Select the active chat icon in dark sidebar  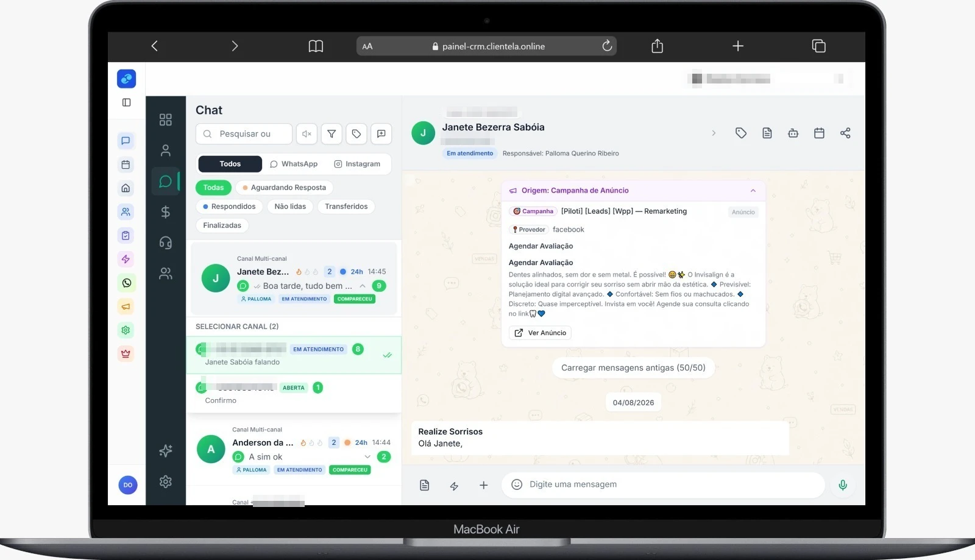tap(165, 182)
